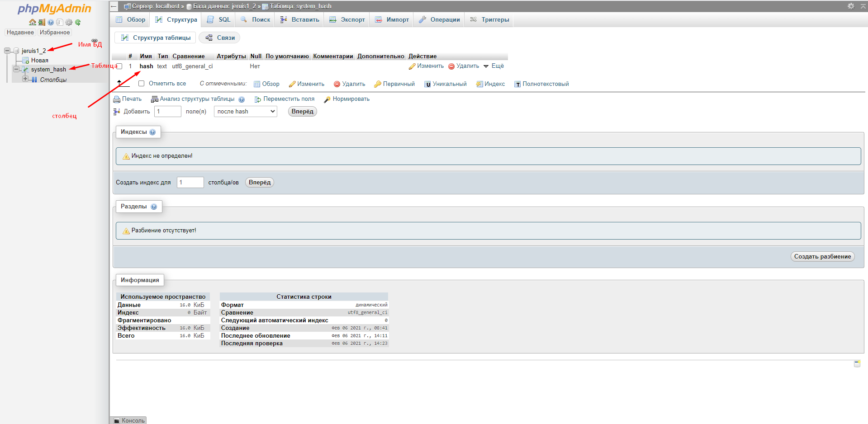Click the bookmark note icon at bottom right
The width and height of the screenshot is (868, 424).
857,363
